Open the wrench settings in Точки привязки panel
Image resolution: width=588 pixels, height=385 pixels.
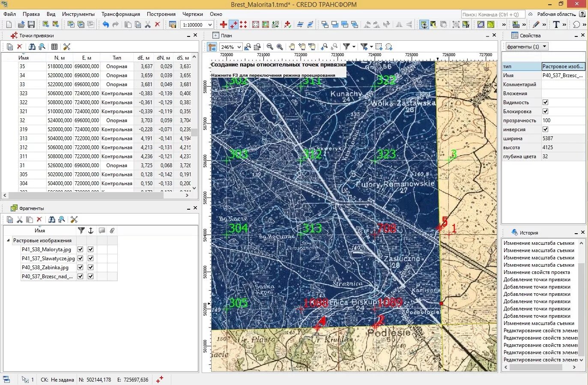67,46
